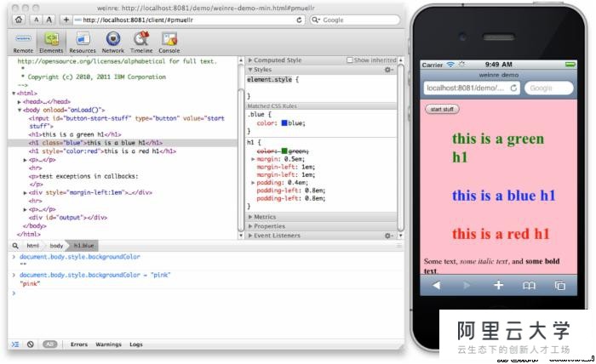Click the styles sidebar scroll up arrow

click(400, 60)
